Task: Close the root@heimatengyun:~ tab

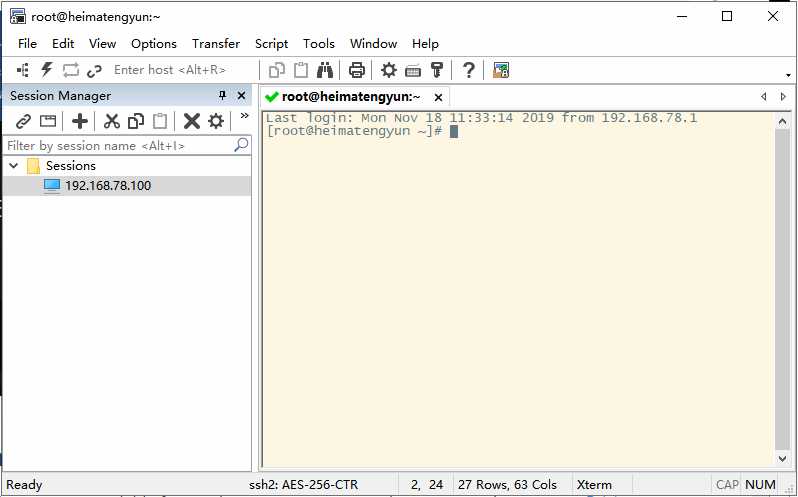Action: [x=438, y=97]
